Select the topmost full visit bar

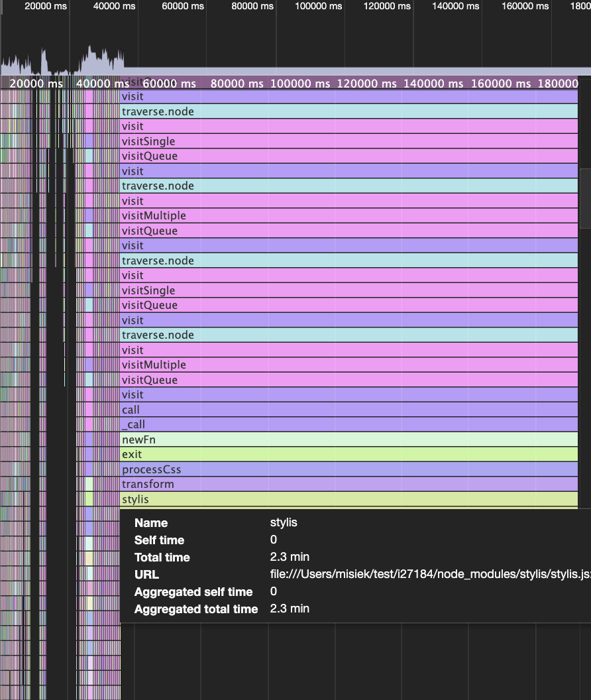(x=349, y=96)
